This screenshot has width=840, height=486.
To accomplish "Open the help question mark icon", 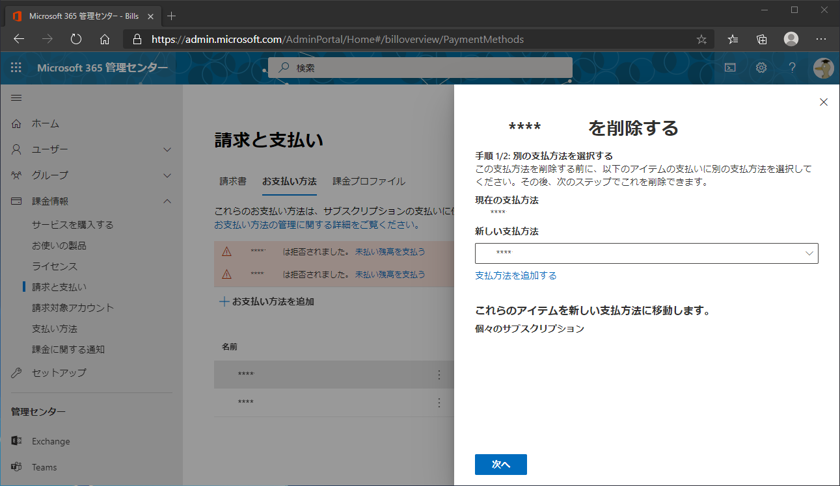I will pyautogui.click(x=792, y=68).
